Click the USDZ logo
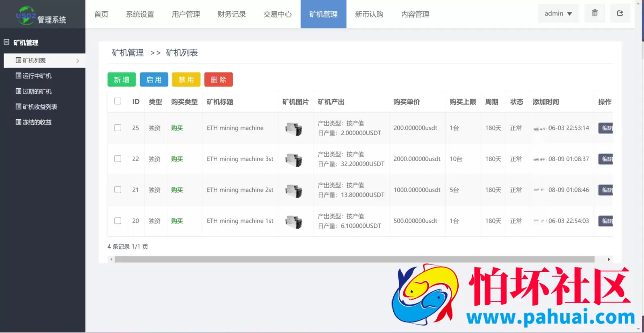The width and height of the screenshot is (644, 333). point(26,16)
